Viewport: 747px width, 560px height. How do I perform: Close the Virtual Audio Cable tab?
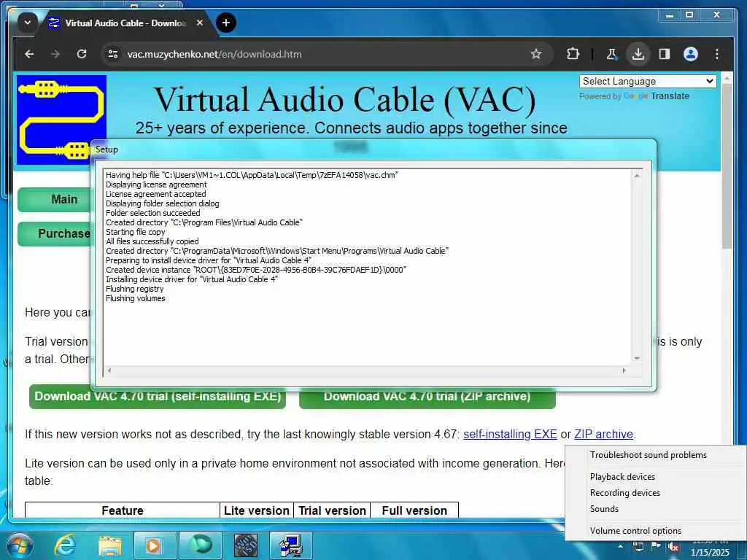[200, 23]
